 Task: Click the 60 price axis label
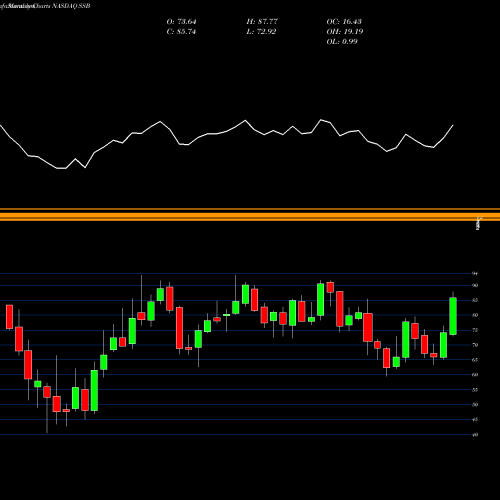click(x=475, y=375)
